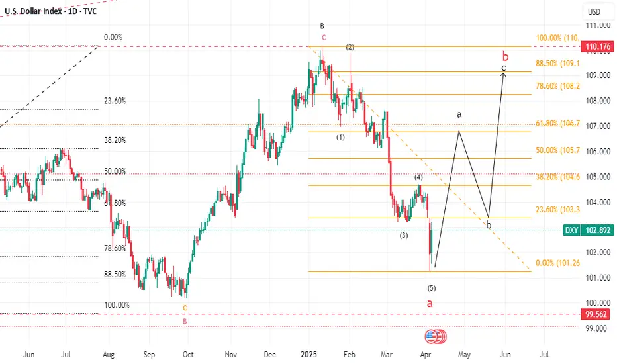
Task: Select the black 'b' projection label
Action: point(489,225)
